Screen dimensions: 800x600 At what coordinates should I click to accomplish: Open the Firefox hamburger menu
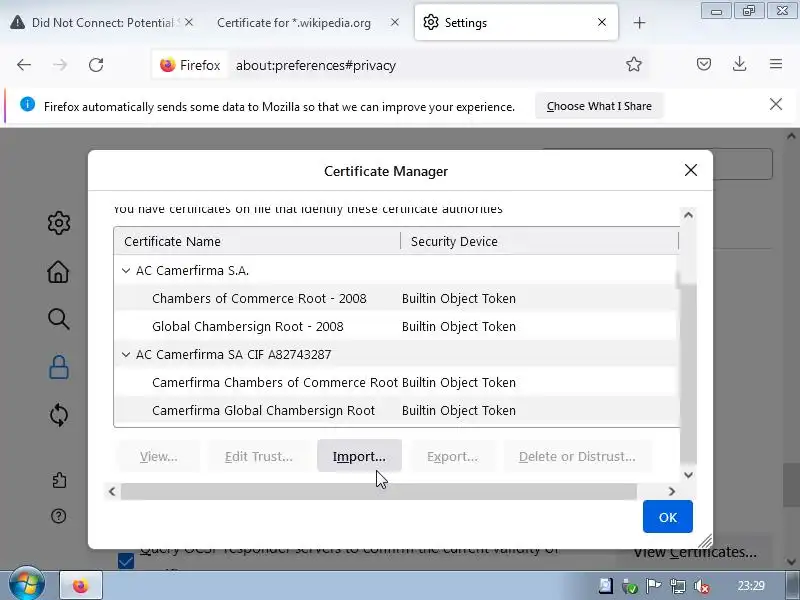pos(776,64)
